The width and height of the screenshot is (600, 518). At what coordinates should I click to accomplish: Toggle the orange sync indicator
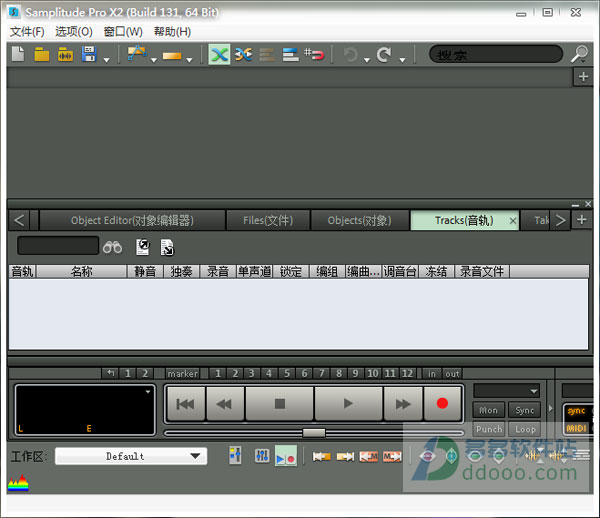576,411
